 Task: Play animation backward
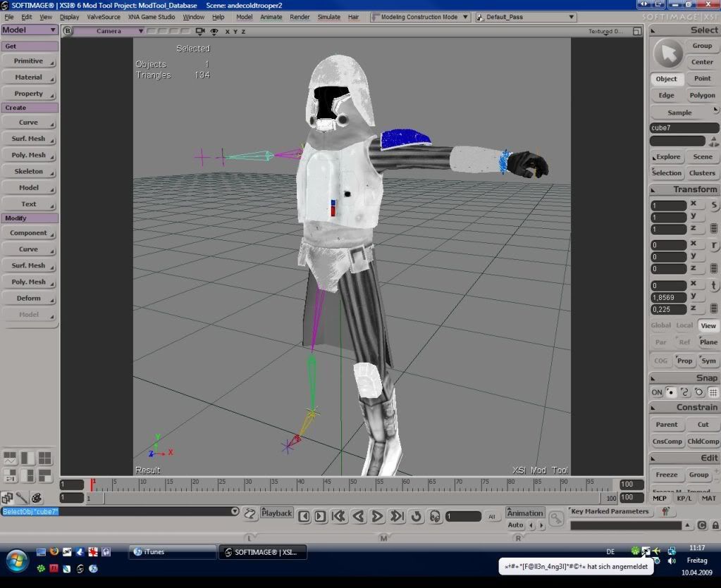pyautogui.click(x=358, y=516)
